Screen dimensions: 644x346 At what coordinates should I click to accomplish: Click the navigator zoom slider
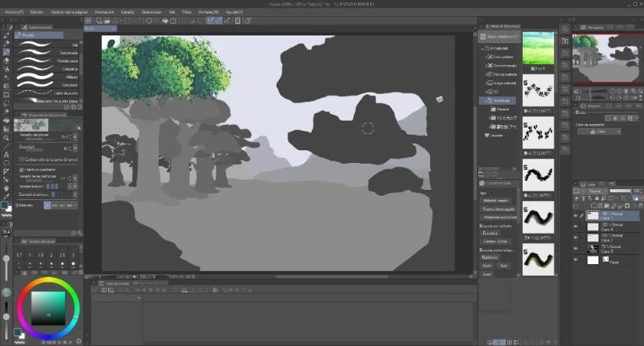[x=596, y=91]
